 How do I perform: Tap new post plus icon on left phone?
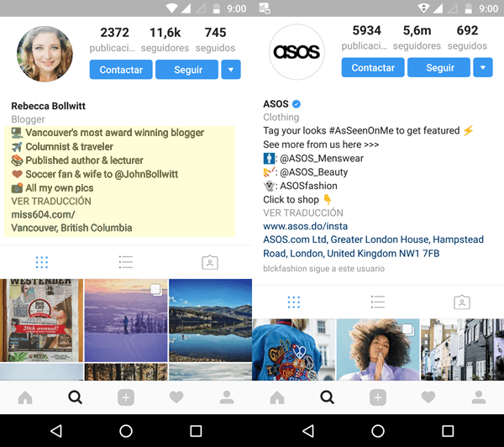tap(126, 397)
